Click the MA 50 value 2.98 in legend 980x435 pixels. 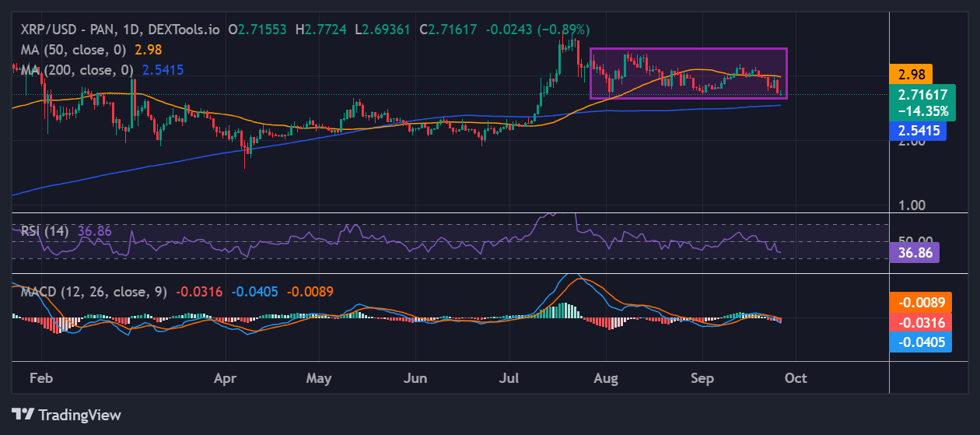pos(148,49)
